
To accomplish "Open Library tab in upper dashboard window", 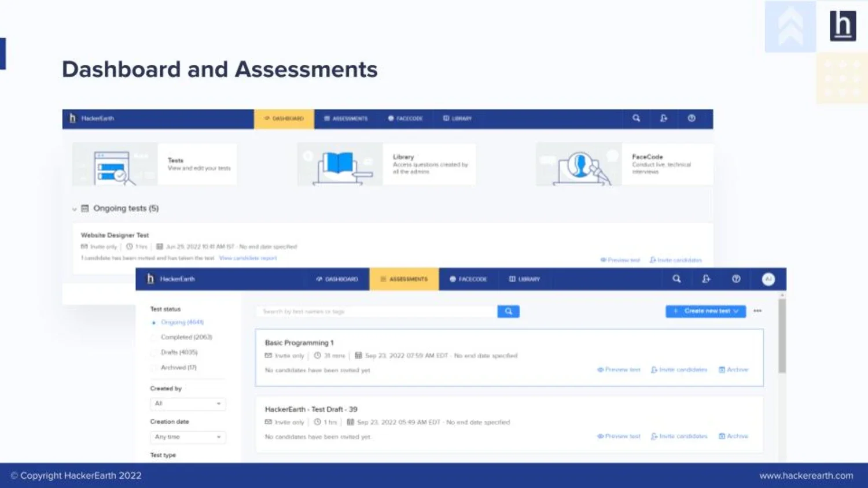I will coord(457,119).
